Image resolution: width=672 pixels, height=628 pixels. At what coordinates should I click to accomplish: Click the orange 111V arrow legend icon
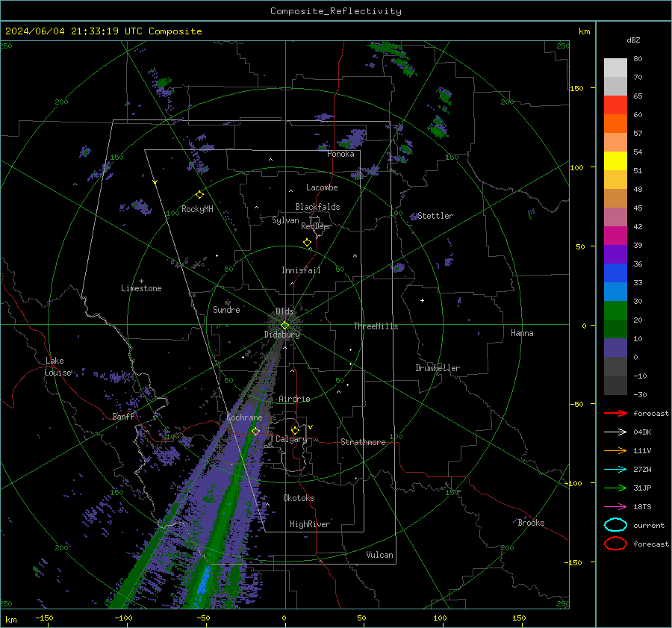pyautogui.click(x=615, y=450)
